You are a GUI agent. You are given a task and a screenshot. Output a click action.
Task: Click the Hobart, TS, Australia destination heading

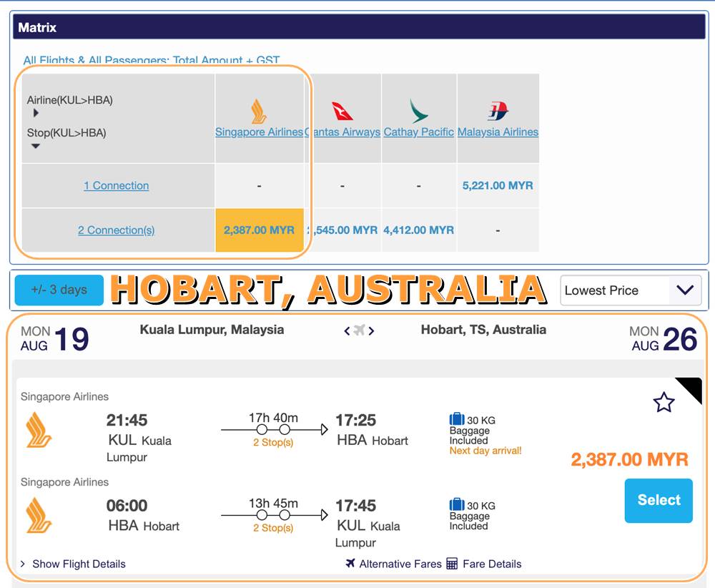coord(483,330)
